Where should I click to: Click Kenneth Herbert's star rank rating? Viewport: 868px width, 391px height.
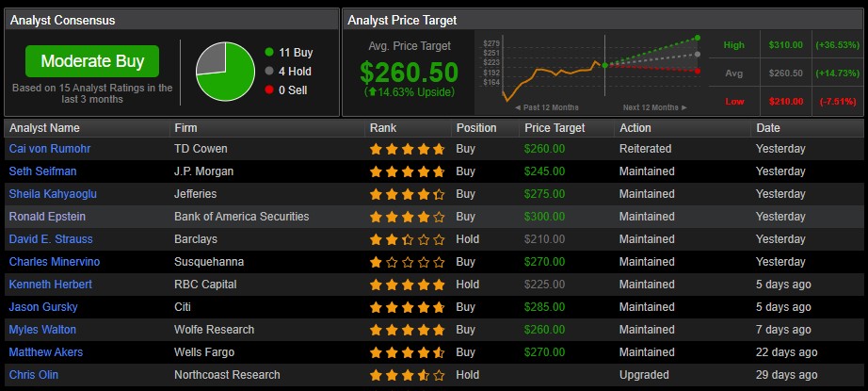408,285
